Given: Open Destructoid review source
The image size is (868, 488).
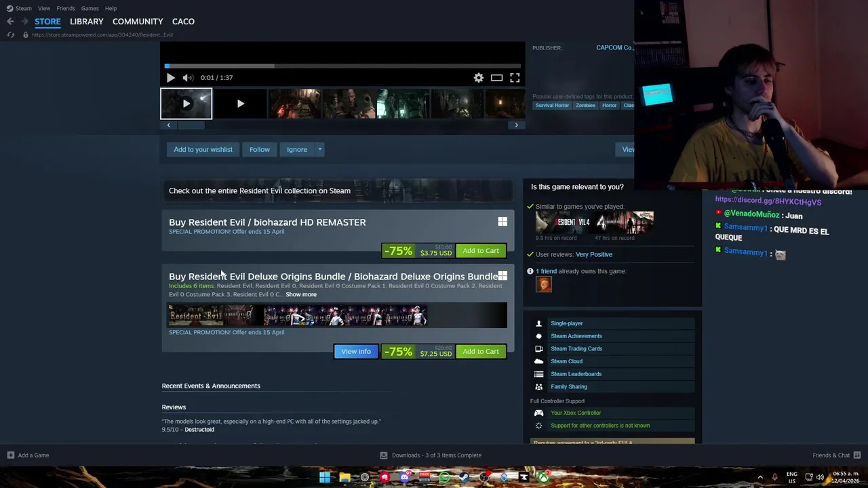Looking at the screenshot, I should pyautogui.click(x=199, y=430).
